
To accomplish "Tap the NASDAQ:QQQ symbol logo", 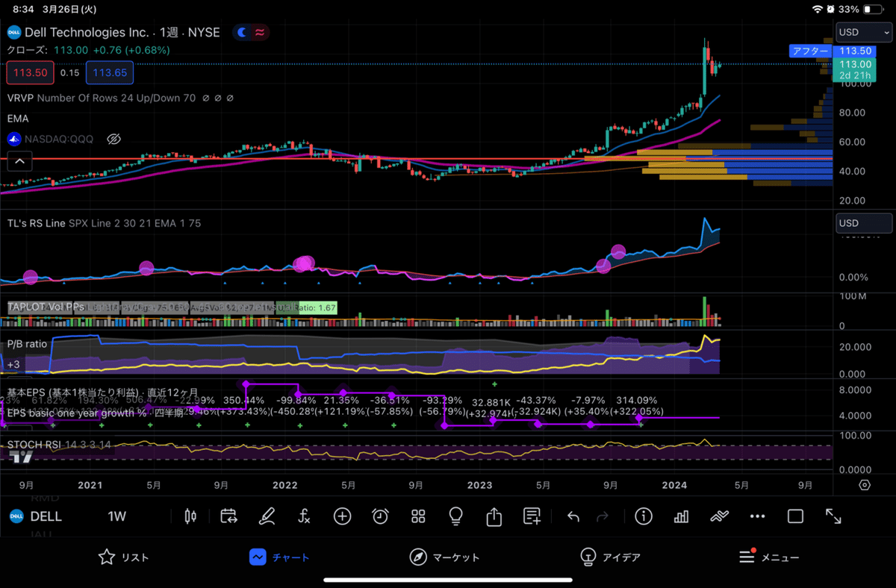I will [13, 139].
